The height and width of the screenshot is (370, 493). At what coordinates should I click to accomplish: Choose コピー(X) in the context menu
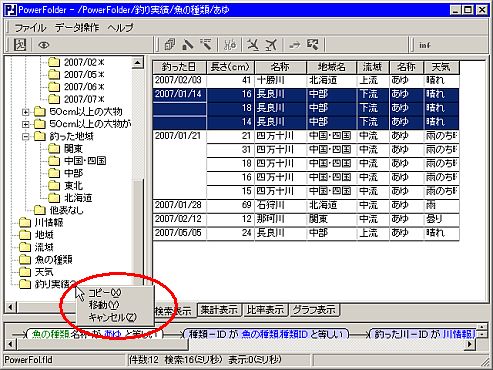pos(104,293)
